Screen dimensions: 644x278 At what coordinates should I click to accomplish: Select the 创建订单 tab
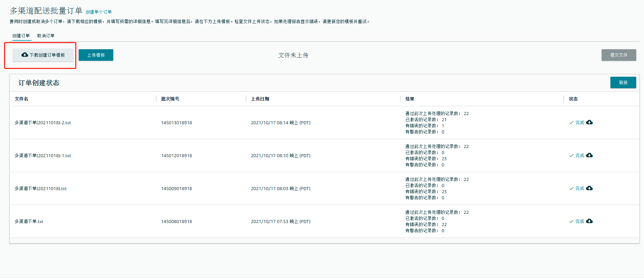pos(21,36)
